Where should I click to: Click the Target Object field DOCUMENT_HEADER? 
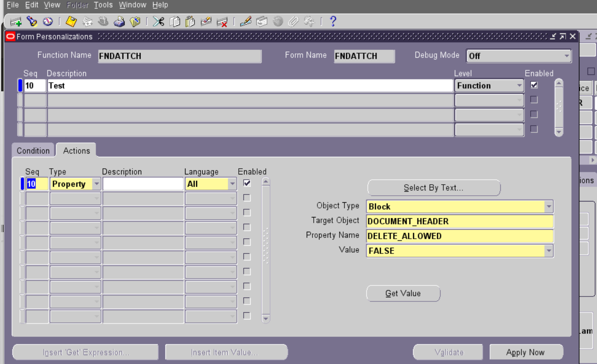[x=460, y=221]
